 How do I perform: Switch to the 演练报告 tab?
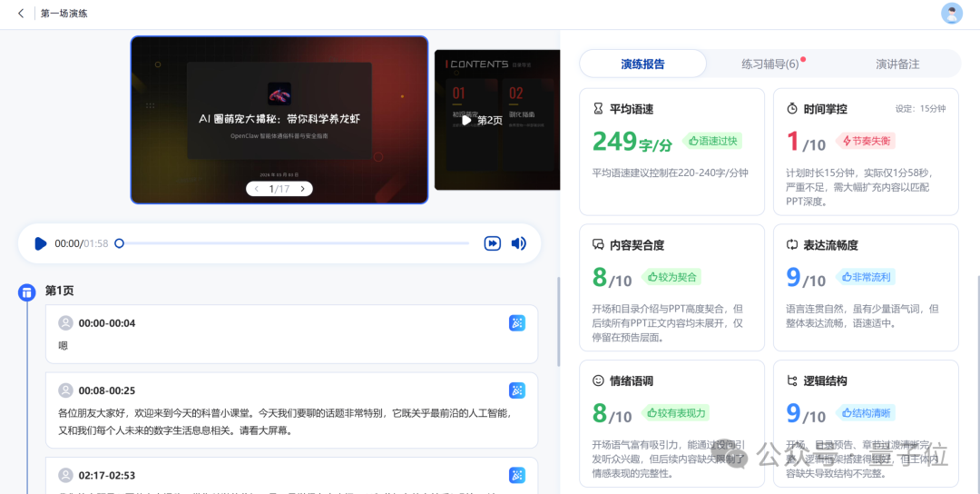pos(642,64)
